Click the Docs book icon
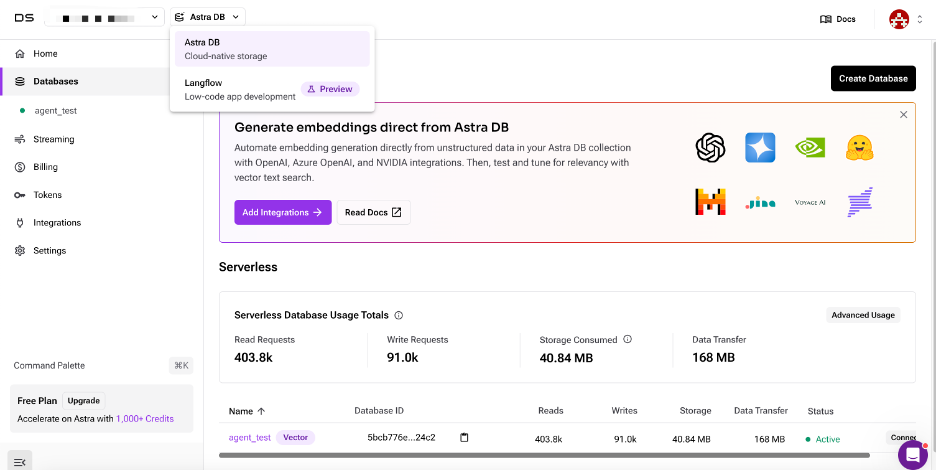Image resolution: width=936 pixels, height=470 pixels. click(x=826, y=19)
